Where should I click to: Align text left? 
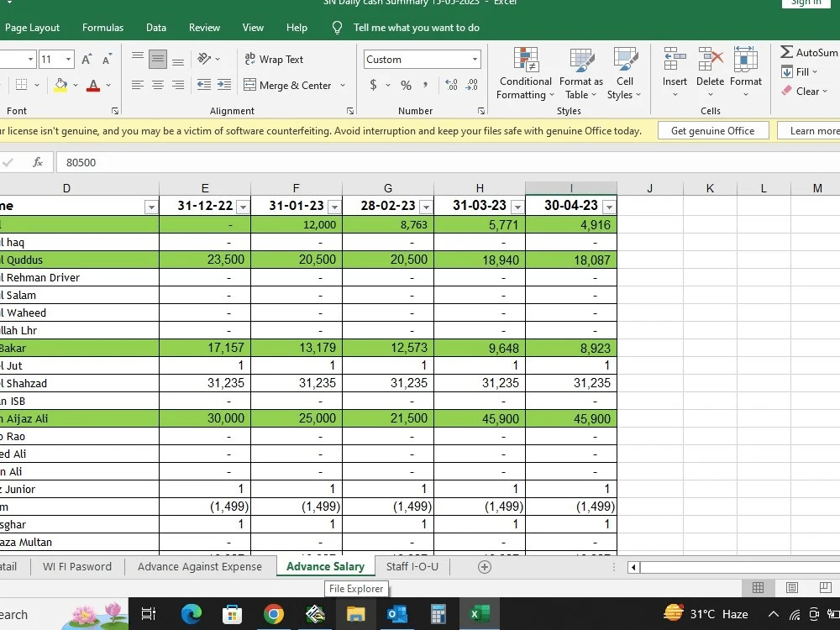pyautogui.click(x=138, y=85)
